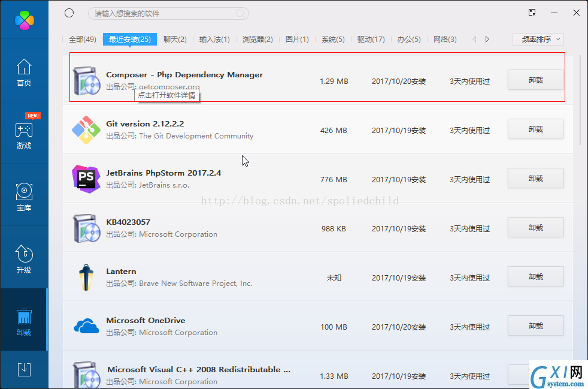Switch to the 办公(5) tab
The height and width of the screenshot is (389, 588).
(x=409, y=40)
